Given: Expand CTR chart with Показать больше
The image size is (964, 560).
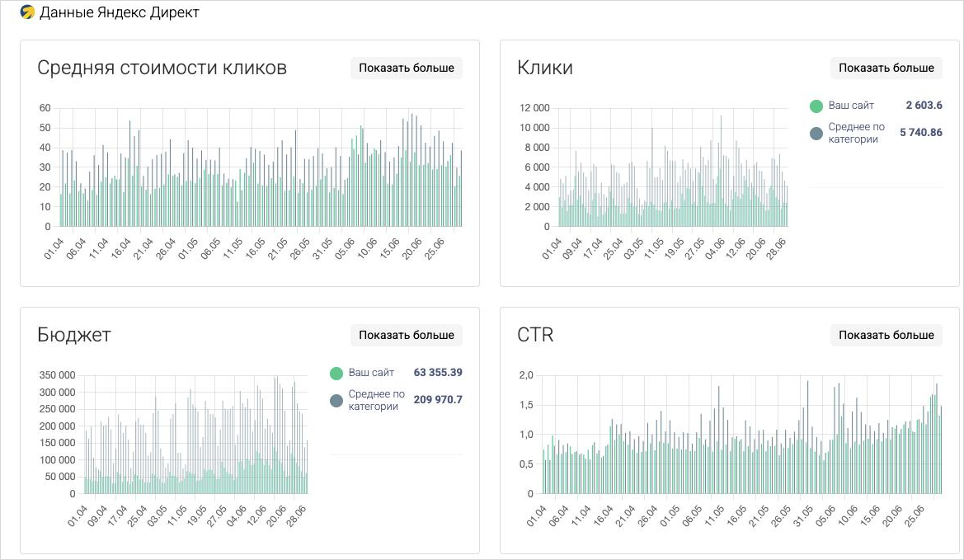Looking at the screenshot, I should click(x=886, y=335).
